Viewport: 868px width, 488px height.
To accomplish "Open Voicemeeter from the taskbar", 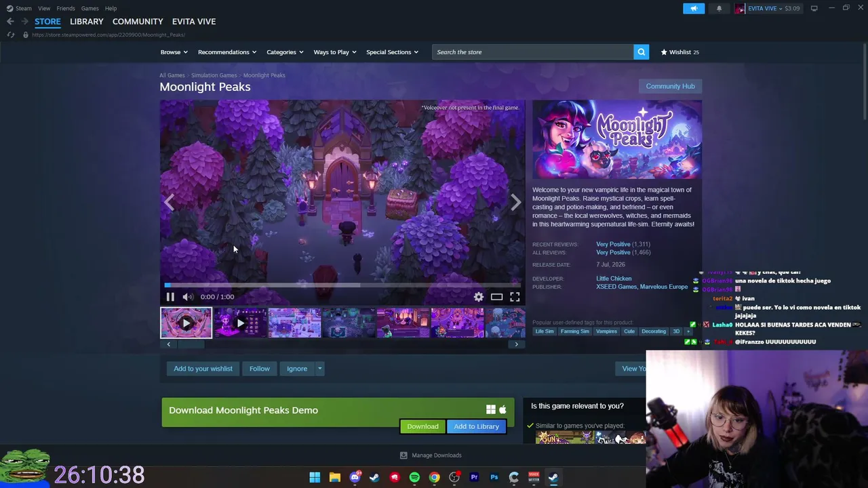I will tap(534, 477).
